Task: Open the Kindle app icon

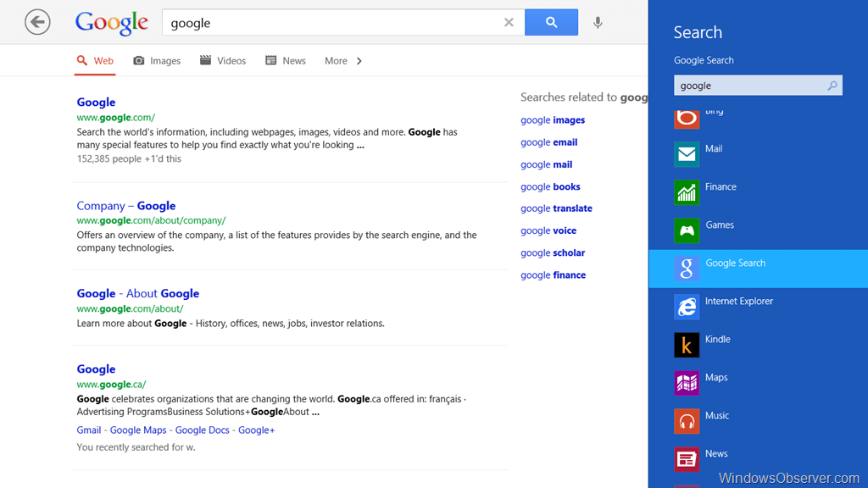Action: coord(687,345)
